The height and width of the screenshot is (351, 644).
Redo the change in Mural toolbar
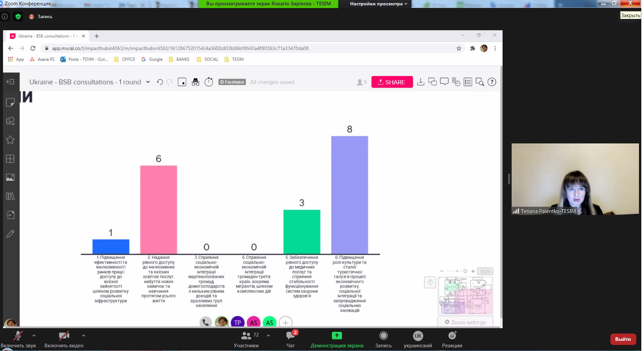(170, 82)
